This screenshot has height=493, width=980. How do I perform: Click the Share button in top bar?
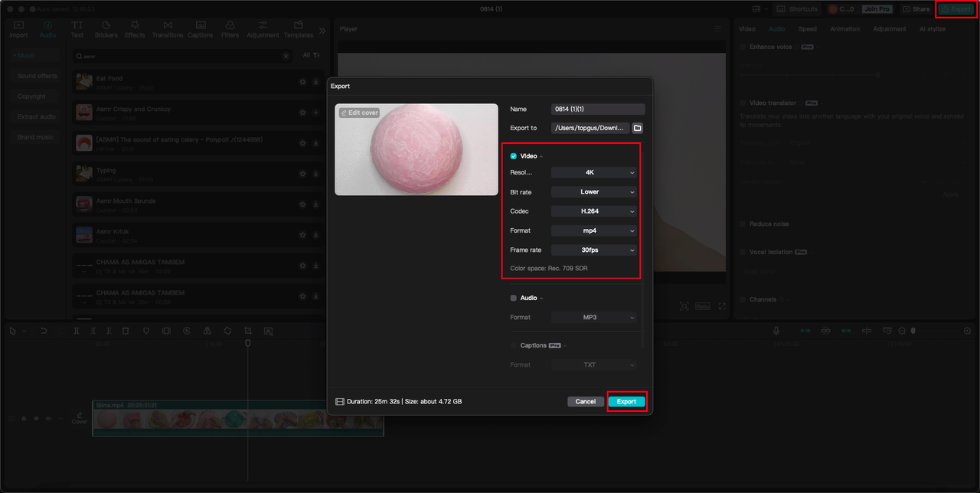pos(916,9)
